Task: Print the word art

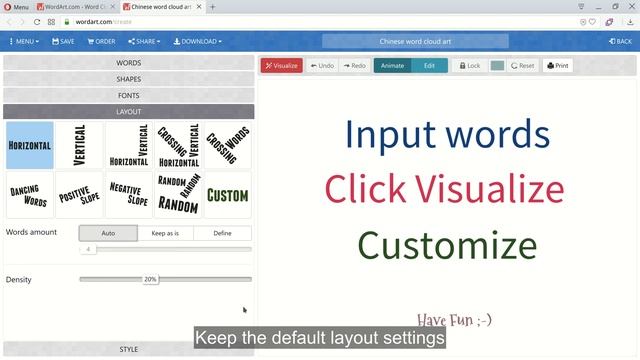Action: click(x=558, y=66)
